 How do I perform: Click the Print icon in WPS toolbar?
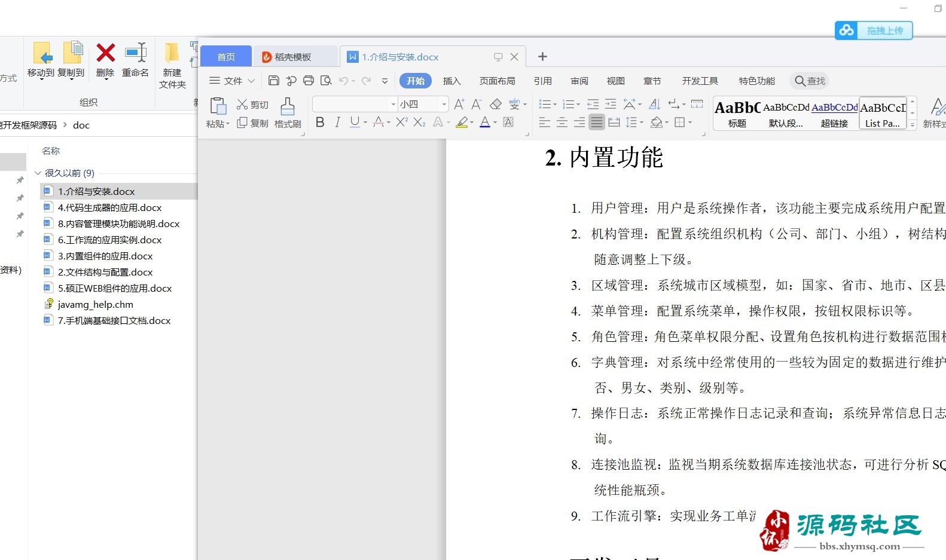tap(309, 81)
